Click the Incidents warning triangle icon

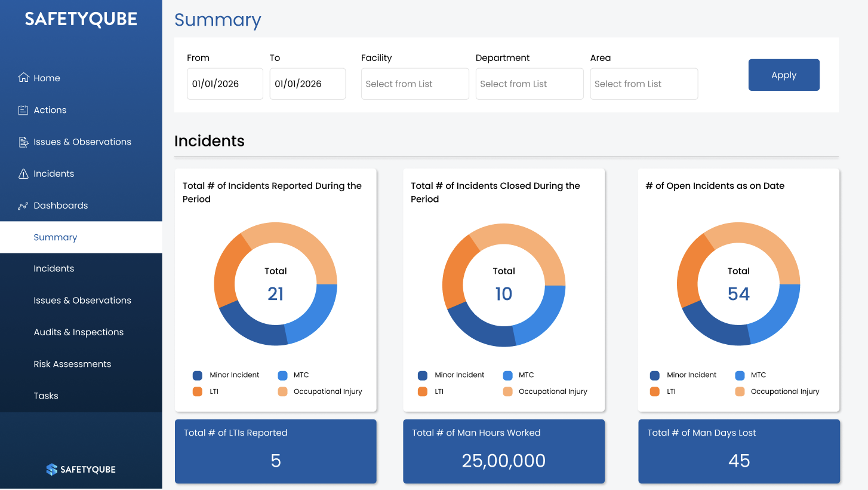pyautogui.click(x=23, y=174)
